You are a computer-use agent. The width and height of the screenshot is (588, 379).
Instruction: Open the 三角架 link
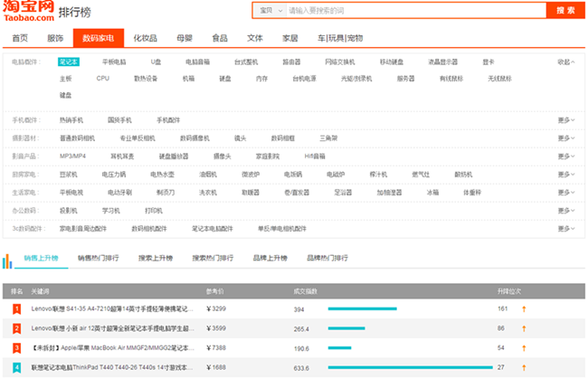pos(328,138)
